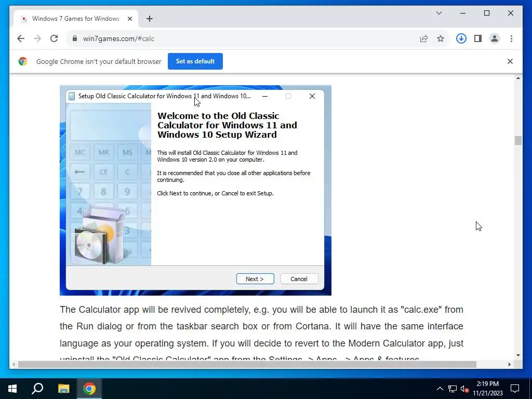Click the paragraph mentioning "calc.exe"
The height and width of the screenshot is (399, 532).
point(261,334)
